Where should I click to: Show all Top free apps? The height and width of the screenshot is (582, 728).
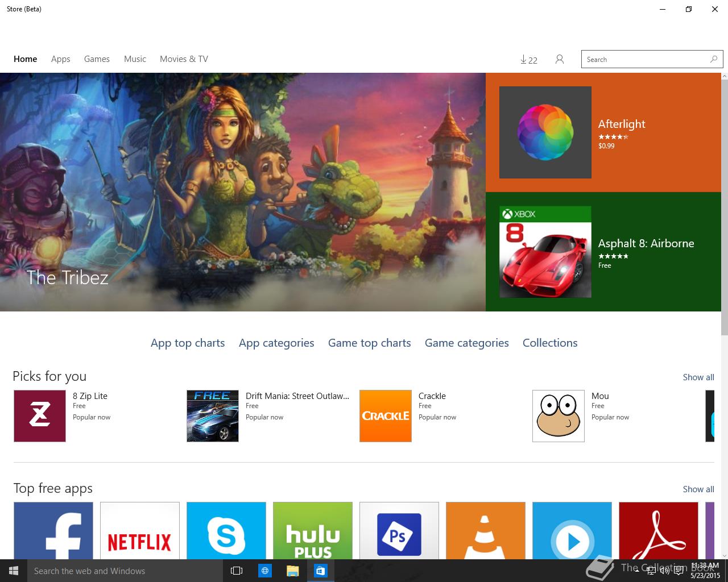click(698, 489)
